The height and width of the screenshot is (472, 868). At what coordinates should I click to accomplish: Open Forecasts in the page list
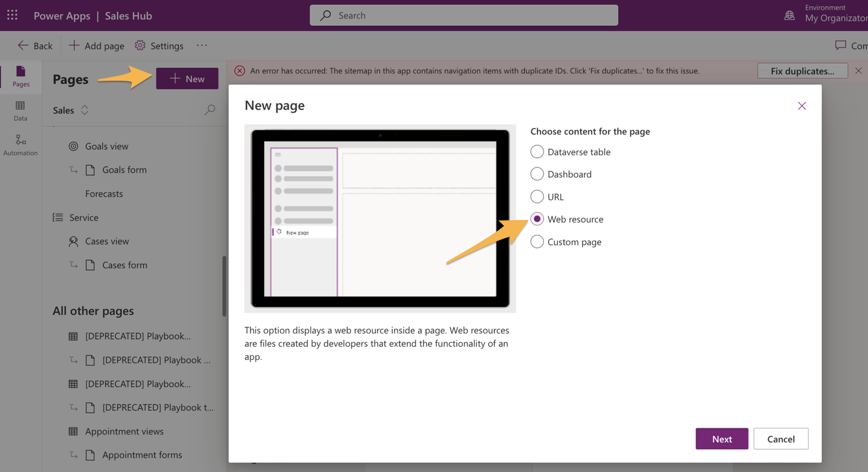(104, 193)
